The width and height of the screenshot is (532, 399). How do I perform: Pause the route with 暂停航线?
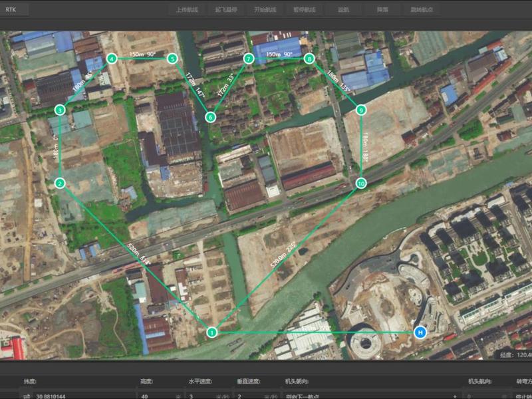[x=305, y=9]
